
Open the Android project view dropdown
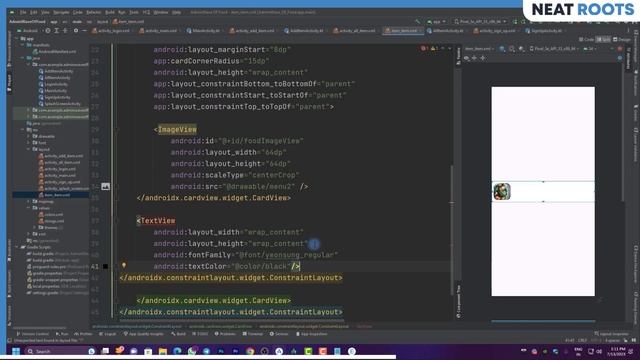click(28, 31)
